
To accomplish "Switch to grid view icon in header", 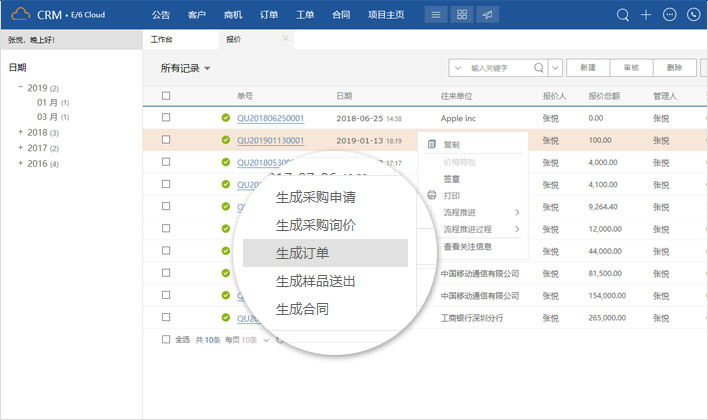I will point(461,15).
